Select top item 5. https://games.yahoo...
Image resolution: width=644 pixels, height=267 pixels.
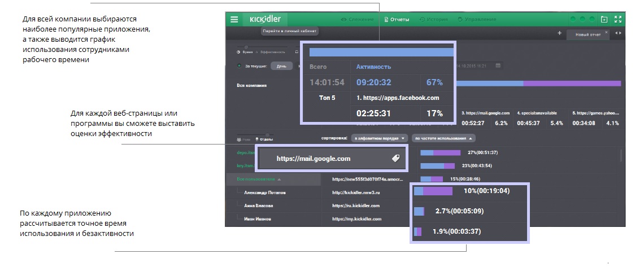tap(595, 113)
